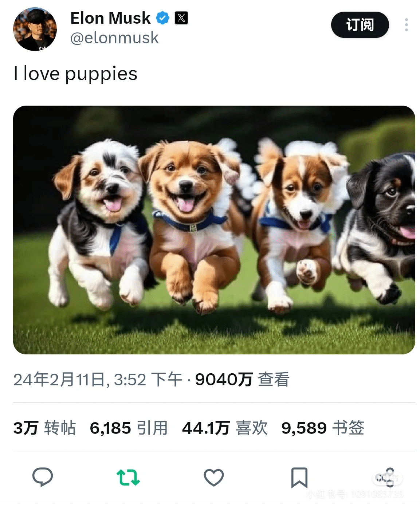The width and height of the screenshot is (420, 511).
Task: Click the Elon Musk display name
Action: pos(110,18)
